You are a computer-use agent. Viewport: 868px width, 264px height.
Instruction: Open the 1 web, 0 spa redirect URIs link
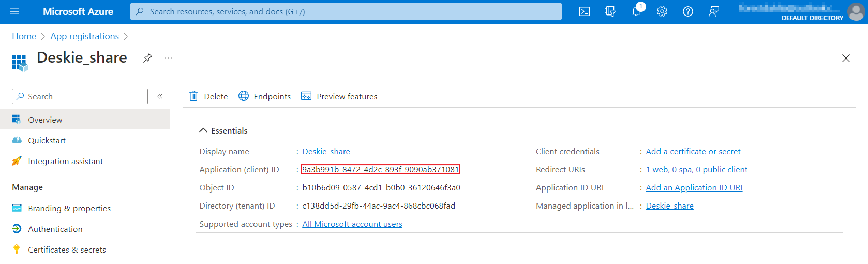(696, 169)
